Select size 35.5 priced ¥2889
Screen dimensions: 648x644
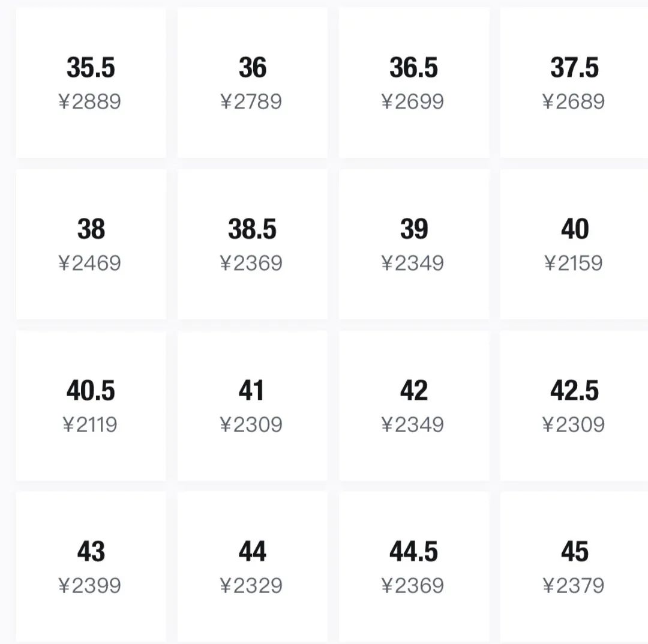[91, 83]
